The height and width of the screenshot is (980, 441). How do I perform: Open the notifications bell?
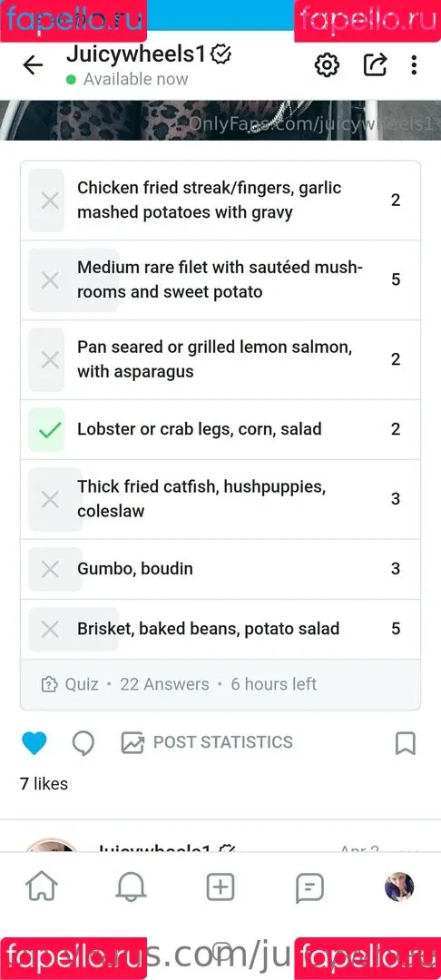(x=132, y=887)
